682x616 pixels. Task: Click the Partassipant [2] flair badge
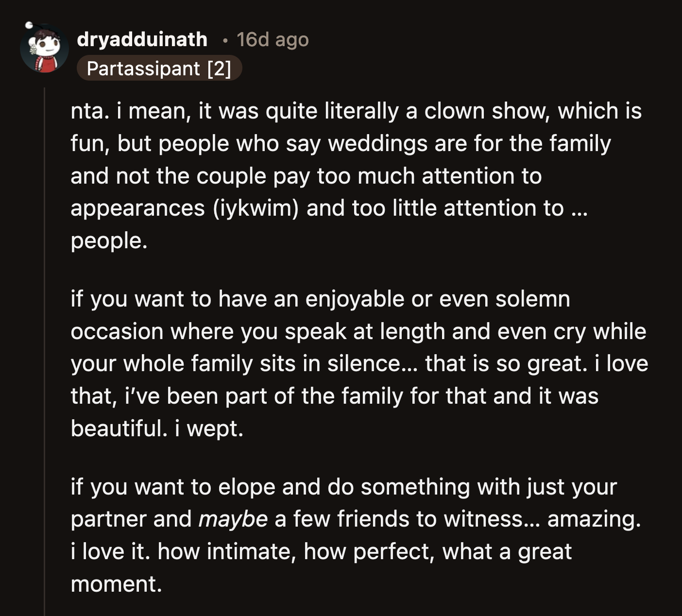[x=159, y=68]
